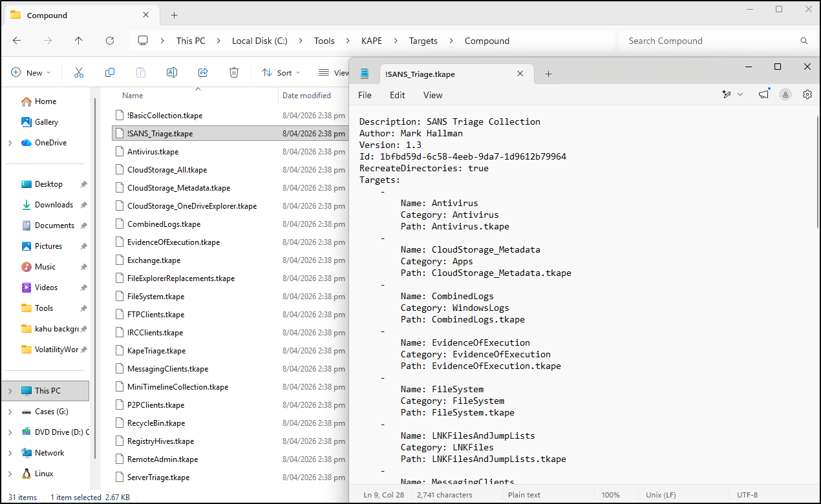Open Notepad settings gear icon

807,94
